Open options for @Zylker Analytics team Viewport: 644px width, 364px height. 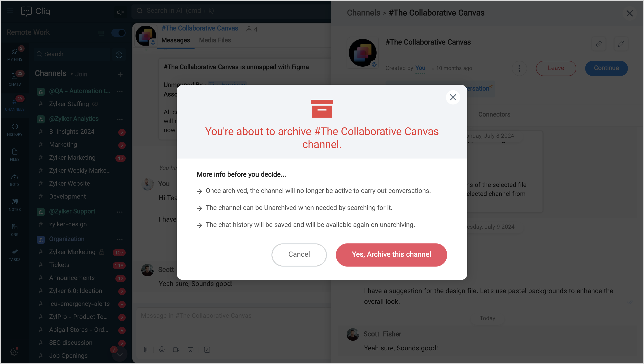point(120,119)
